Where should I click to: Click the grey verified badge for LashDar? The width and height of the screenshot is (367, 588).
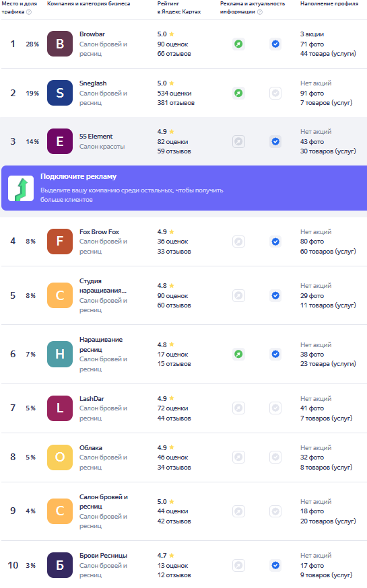tap(275, 408)
